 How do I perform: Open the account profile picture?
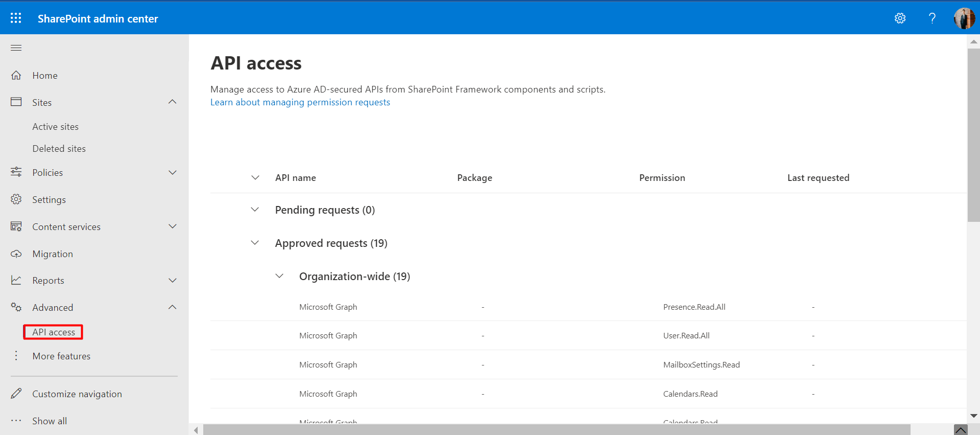click(964, 18)
